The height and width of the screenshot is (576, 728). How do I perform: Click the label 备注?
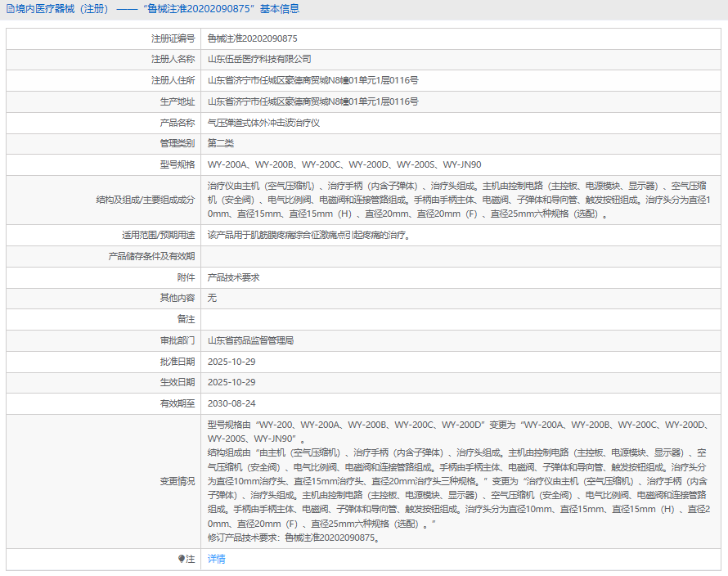(x=186, y=319)
